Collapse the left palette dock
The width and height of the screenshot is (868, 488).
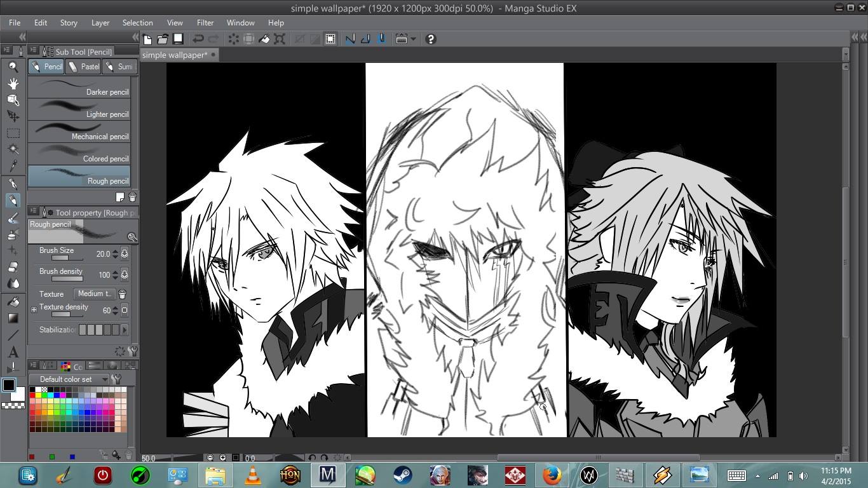[22, 37]
